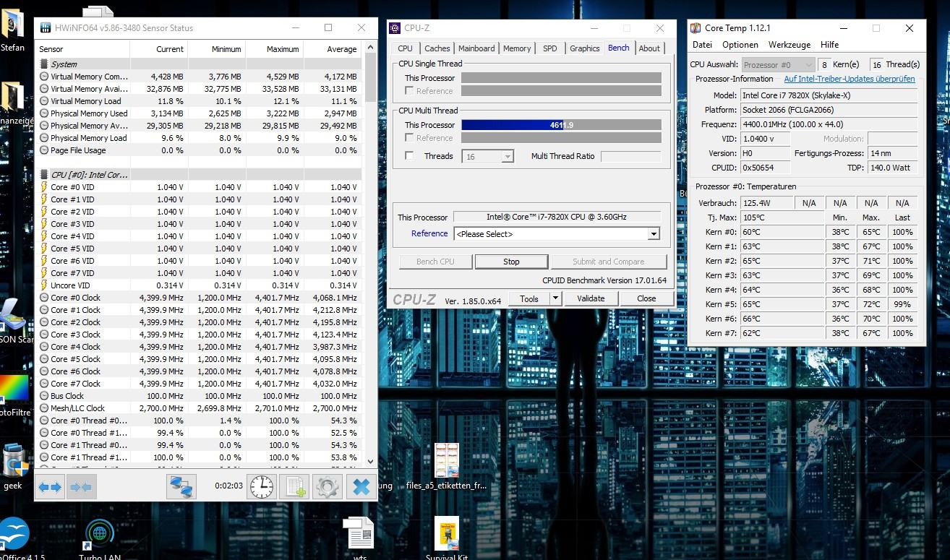Open Survival Kit desktop icon
This screenshot has height=560, width=950.
pos(447,538)
